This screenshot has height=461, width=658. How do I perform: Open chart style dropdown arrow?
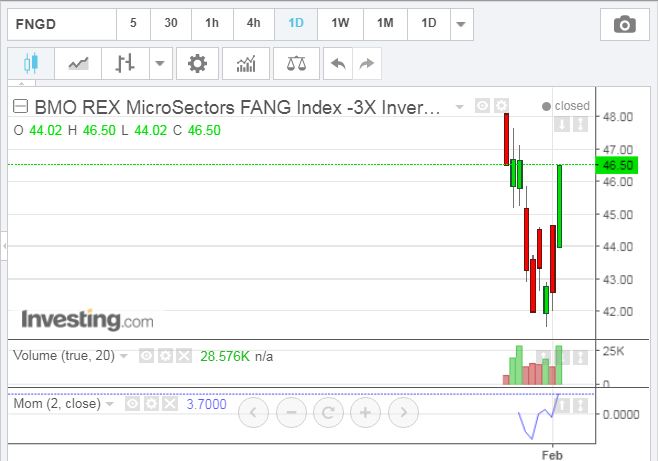coord(160,63)
